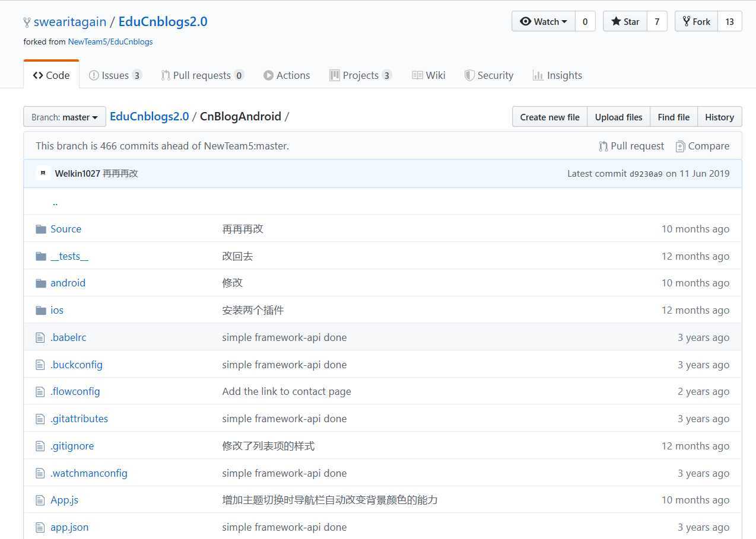Open the latest commit d9230a9
756x539 pixels.
[x=646, y=174]
